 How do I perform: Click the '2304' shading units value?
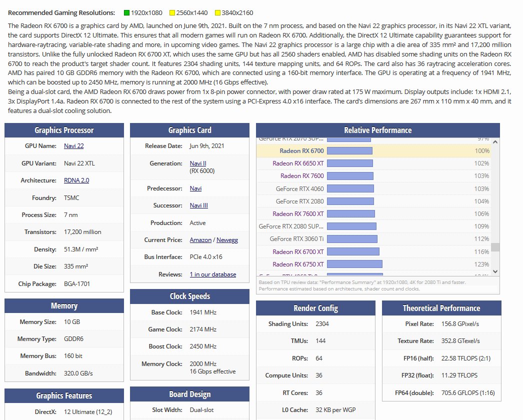(x=322, y=324)
